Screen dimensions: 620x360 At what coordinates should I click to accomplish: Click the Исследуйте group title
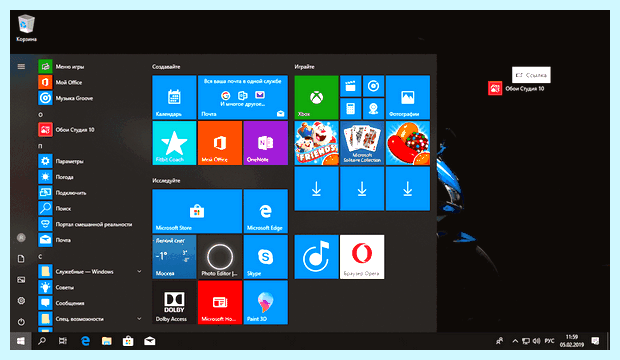coord(166,180)
